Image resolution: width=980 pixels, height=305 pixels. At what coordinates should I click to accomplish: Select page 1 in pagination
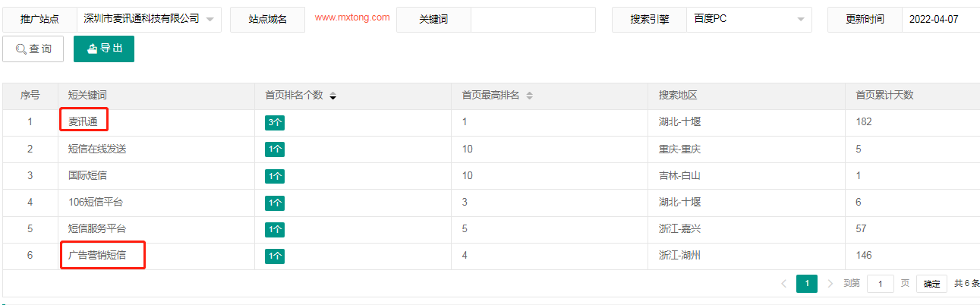pos(807,284)
